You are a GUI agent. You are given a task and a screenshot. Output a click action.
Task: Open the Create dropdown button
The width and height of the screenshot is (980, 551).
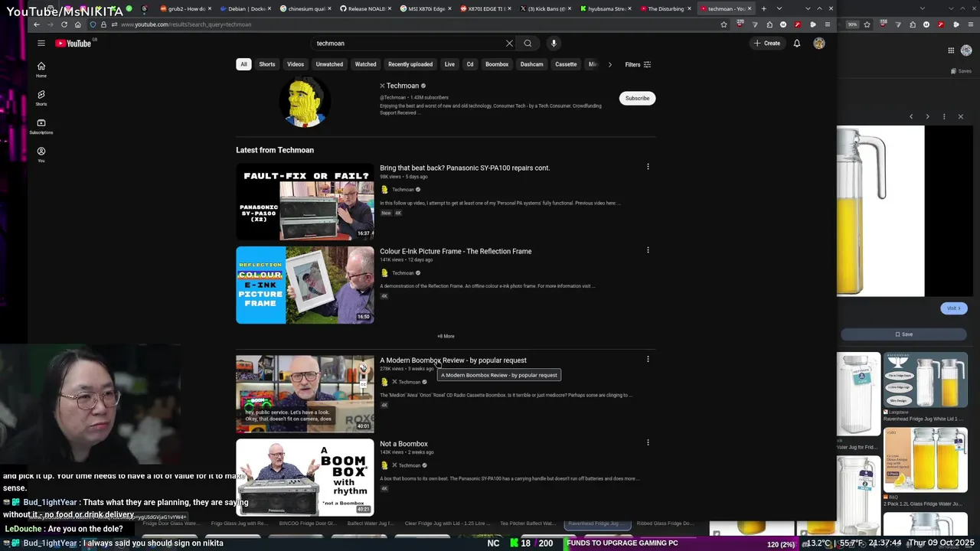[x=767, y=44]
